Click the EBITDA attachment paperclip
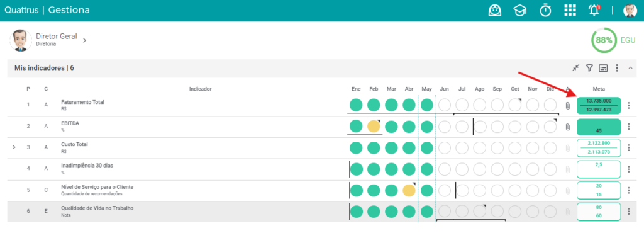 (x=568, y=127)
